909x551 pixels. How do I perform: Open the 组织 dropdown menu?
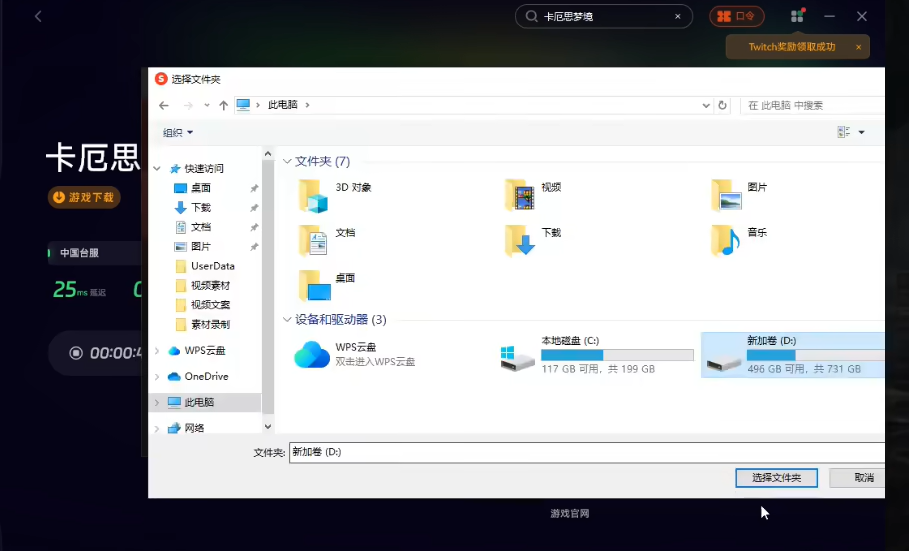pyautogui.click(x=178, y=133)
